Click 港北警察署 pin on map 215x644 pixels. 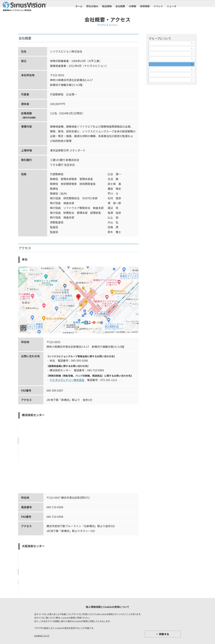coord(64,326)
